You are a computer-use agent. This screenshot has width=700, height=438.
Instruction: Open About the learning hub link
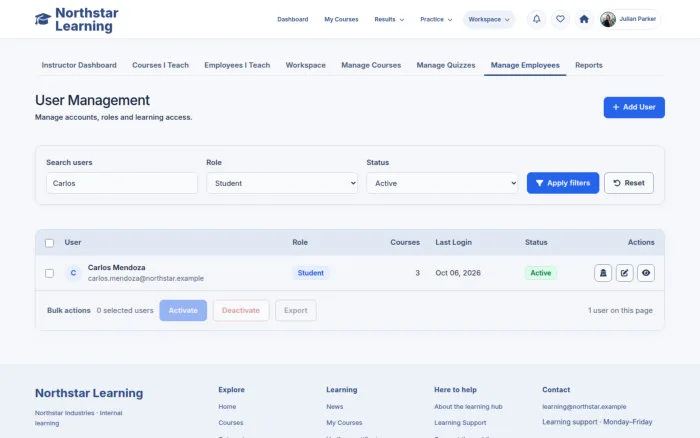tap(468, 407)
